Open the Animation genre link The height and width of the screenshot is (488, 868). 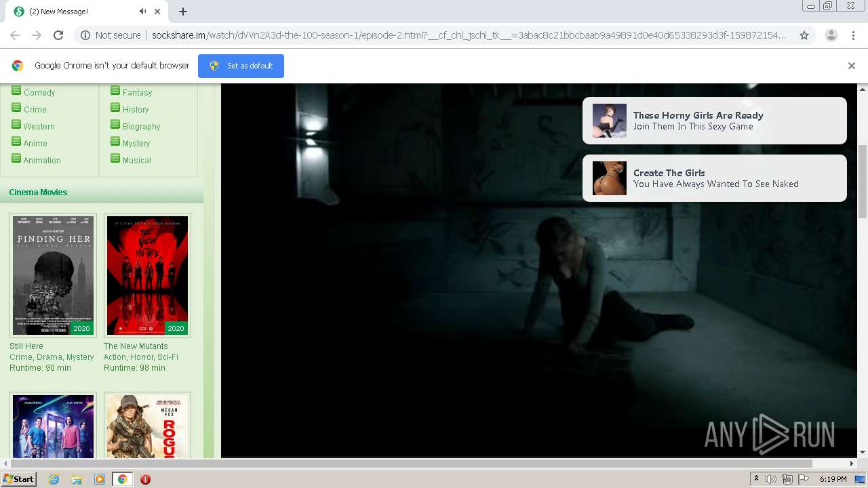[x=42, y=161]
